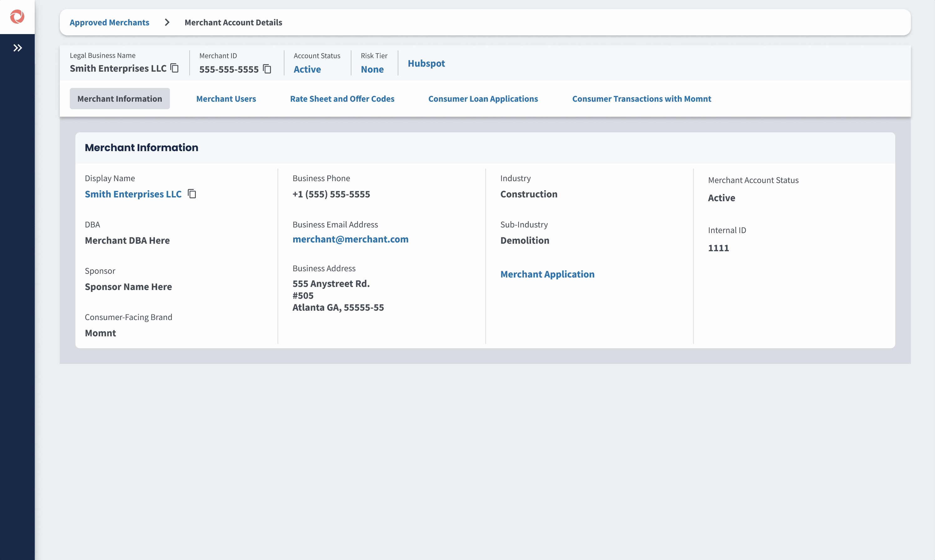Image resolution: width=935 pixels, height=560 pixels.
Task: Open Consumer Transactions with Momnt
Action: pyautogui.click(x=641, y=99)
